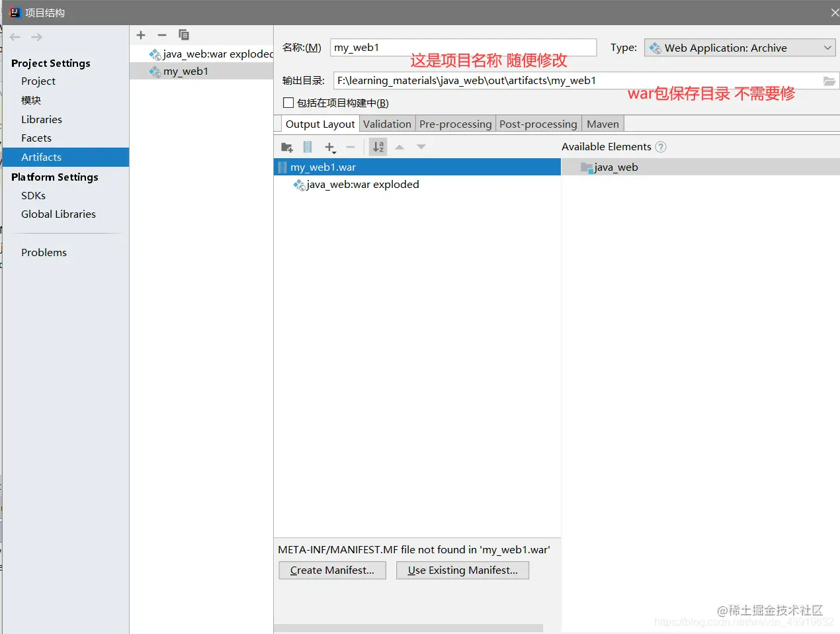Click IntelliJ logo in title bar
This screenshot has width=840, height=634.
15,13
